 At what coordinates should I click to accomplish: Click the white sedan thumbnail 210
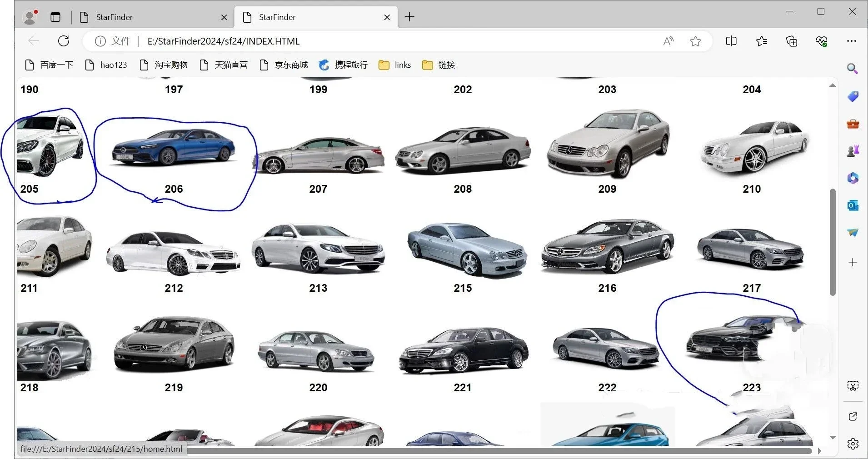click(x=754, y=147)
